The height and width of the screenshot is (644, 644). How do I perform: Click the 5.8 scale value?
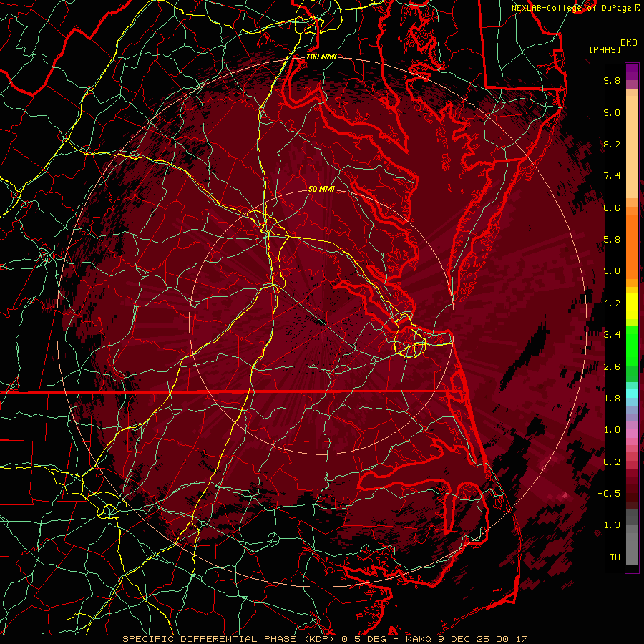pyautogui.click(x=612, y=240)
